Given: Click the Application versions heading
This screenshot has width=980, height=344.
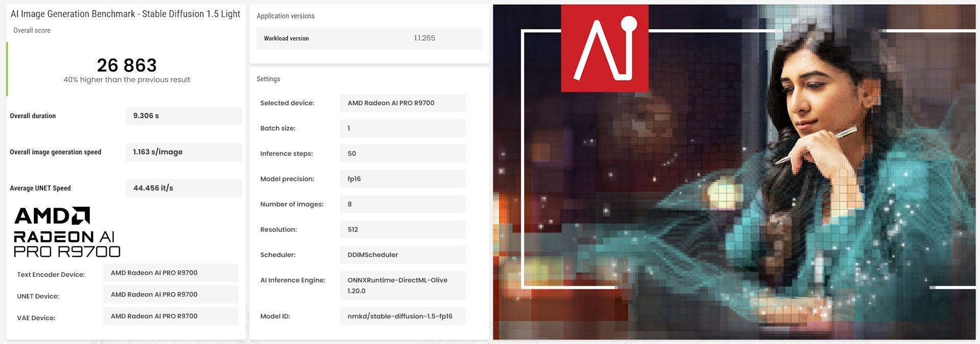Looking at the screenshot, I should (x=286, y=16).
